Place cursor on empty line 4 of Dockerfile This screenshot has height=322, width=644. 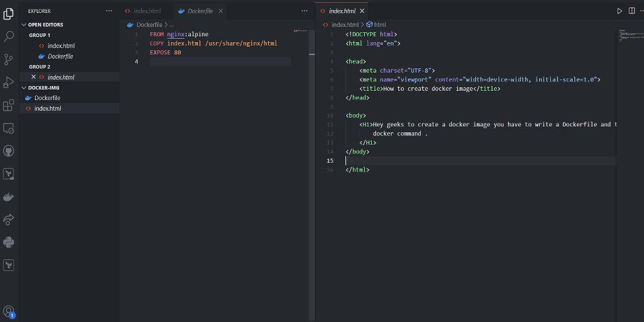pyautogui.click(x=220, y=61)
